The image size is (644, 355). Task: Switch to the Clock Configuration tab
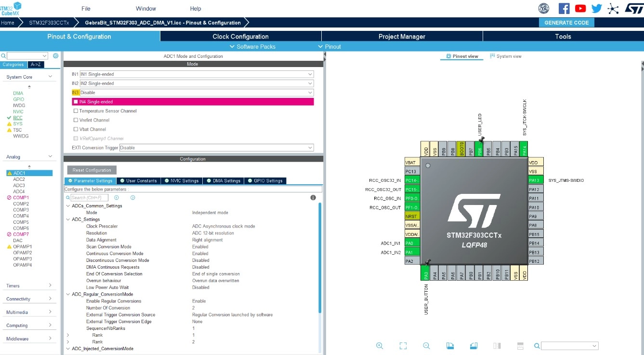(x=241, y=37)
